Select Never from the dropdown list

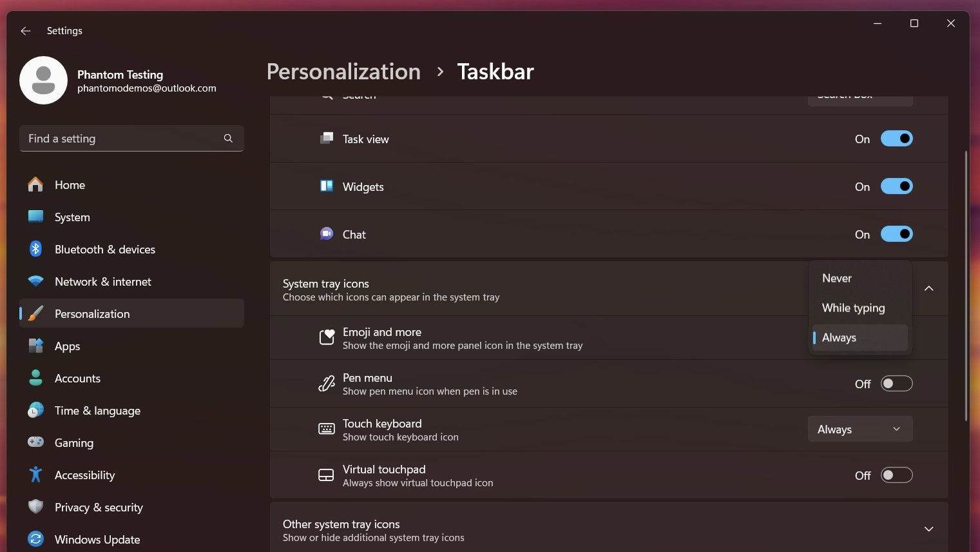837,279
